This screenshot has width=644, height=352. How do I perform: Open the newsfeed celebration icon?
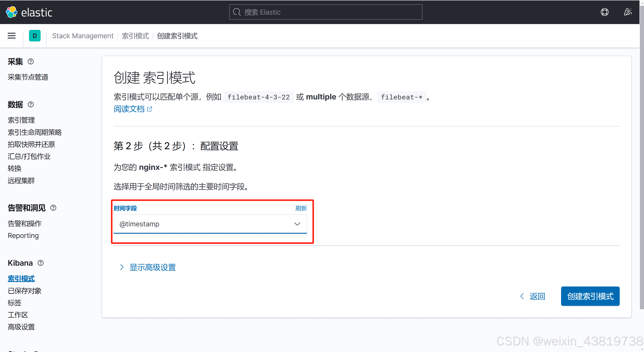pos(627,12)
